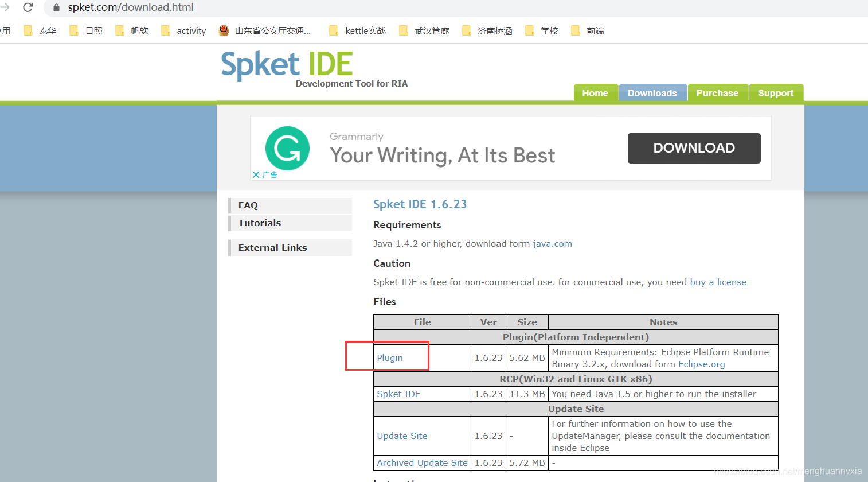This screenshot has width=868, height=482.
Task: Click the lock icon in the address bar
Action: click(x=56, y=7)
